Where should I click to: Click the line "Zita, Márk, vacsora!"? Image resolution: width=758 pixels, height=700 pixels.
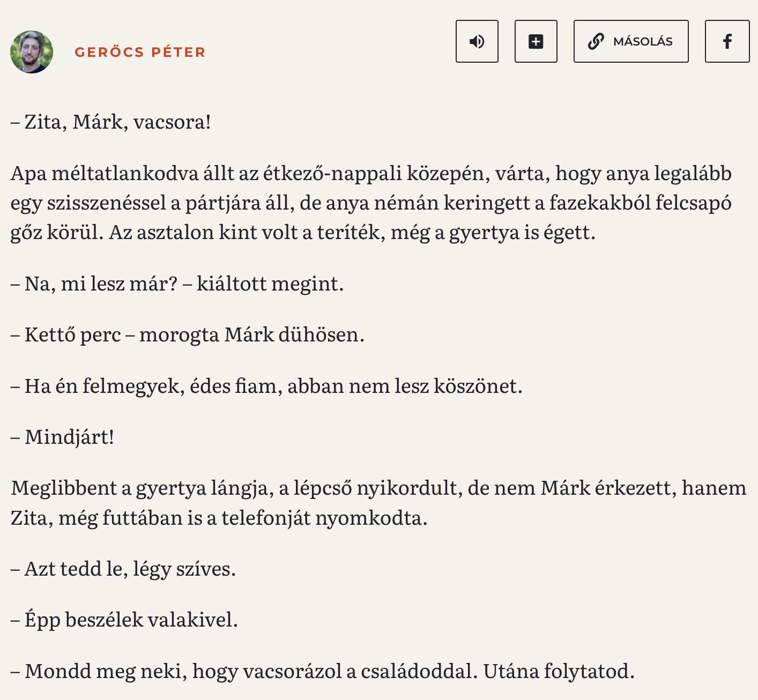111,122
